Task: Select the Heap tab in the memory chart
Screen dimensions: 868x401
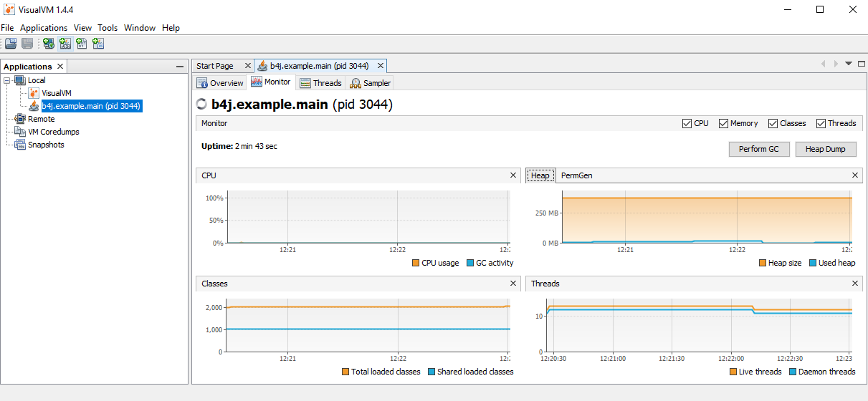Action: pyautogui.click(x=540, y=175)
